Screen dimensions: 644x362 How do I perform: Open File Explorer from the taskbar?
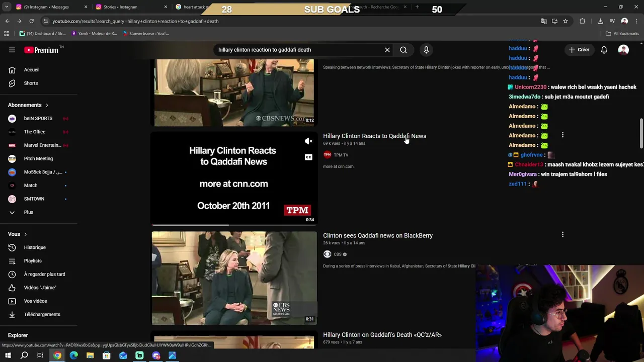pyautogui.click(x=90, y=355)
